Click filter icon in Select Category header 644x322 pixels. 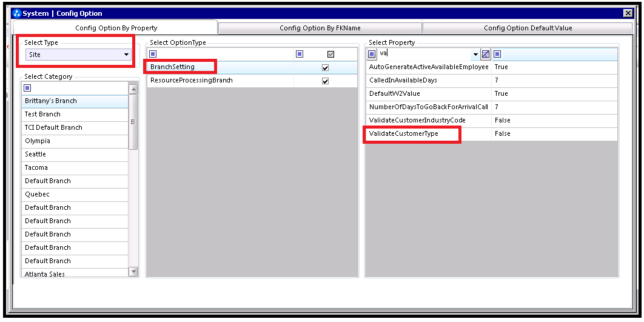pos(27,87)
